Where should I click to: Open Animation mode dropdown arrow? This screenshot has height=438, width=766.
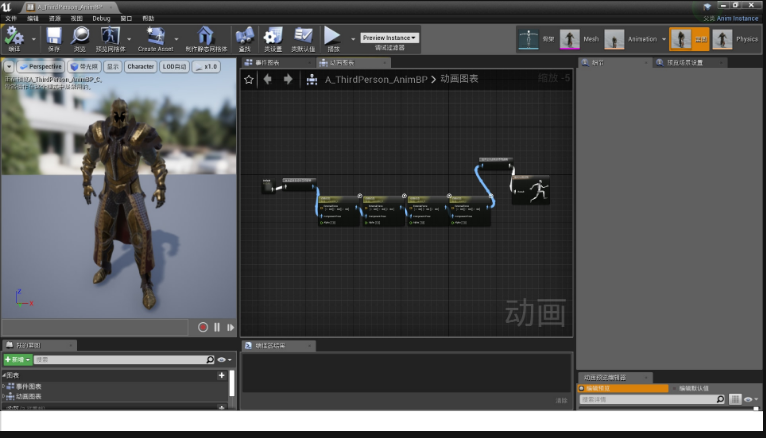(664, 39)
